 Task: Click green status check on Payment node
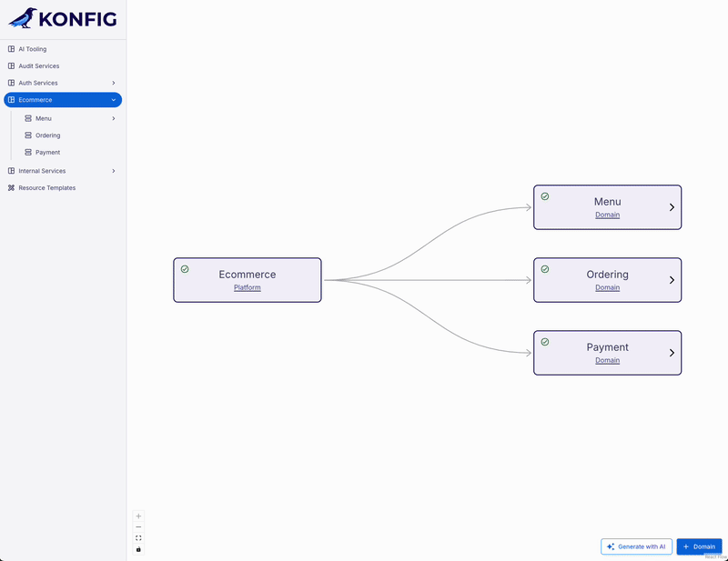point(545,342)
